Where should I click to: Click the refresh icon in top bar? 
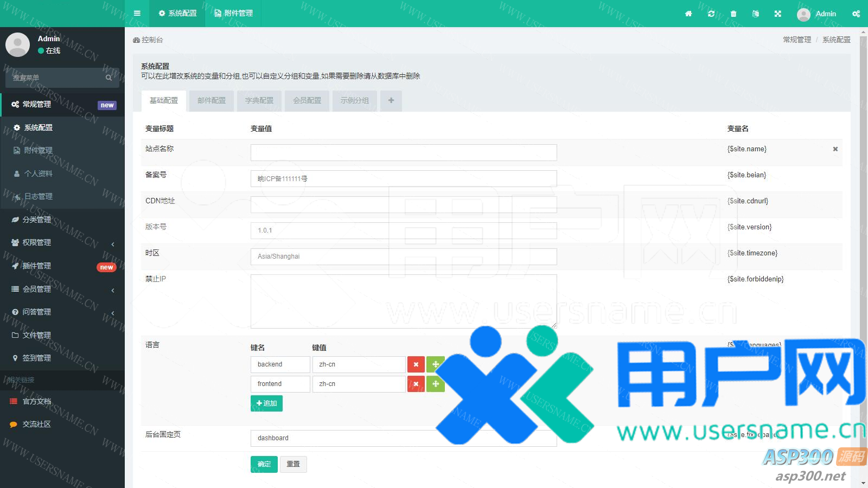(711, 14)
